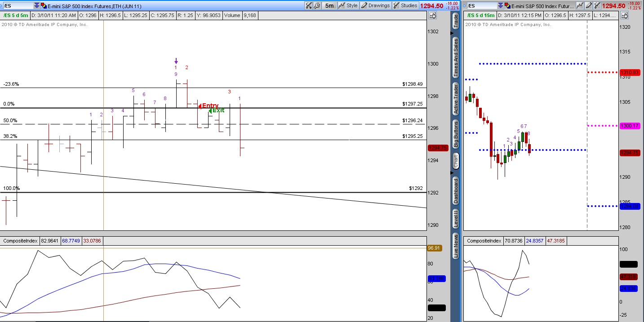Open left chart studies quick-tools icon
The height and width of the screenshot is (322, 644).
(309, 5)
